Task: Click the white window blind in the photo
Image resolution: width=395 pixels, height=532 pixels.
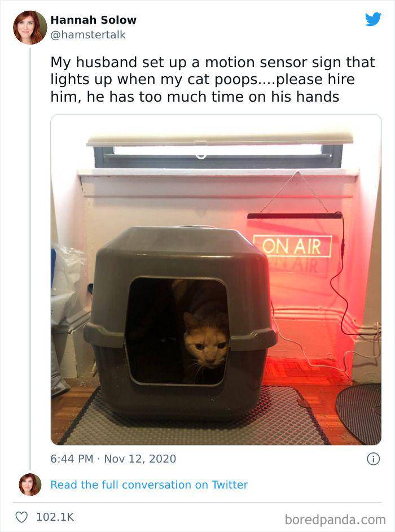Action: click(220, 138)
